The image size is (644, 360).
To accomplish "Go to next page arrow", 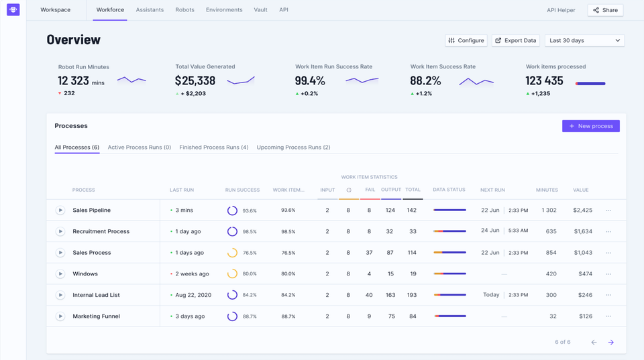I will point(610,343).
